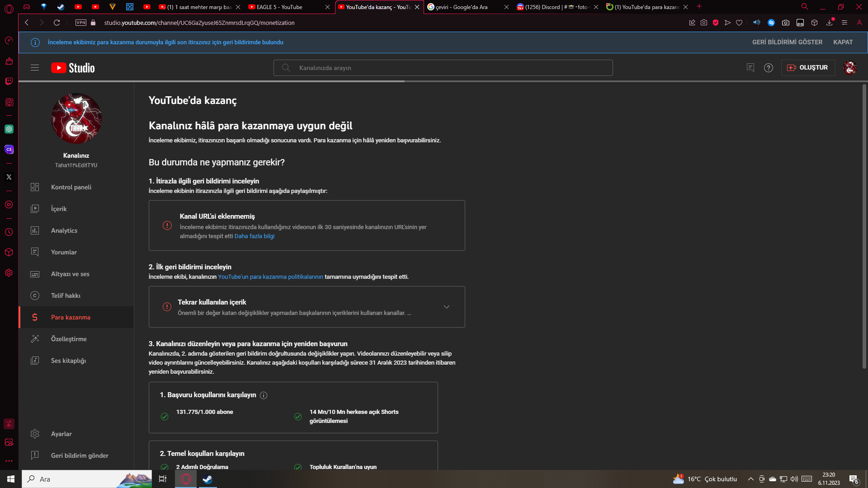Select Para kazanma in sidebar
The image size is (868, 488).
(x=71, y=317)
